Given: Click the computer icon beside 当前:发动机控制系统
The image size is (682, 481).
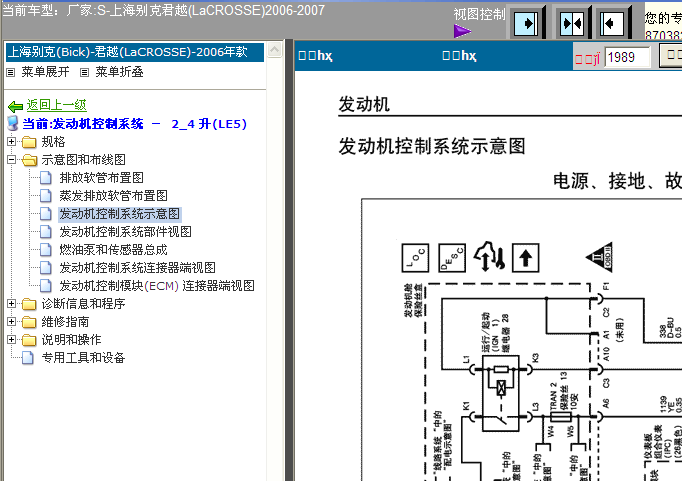Looking at the screenshot, I should click(x=13, y=124).
